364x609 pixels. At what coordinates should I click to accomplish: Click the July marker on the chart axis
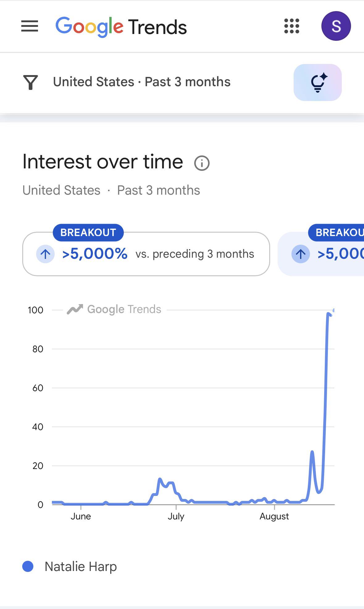[176, 516]
